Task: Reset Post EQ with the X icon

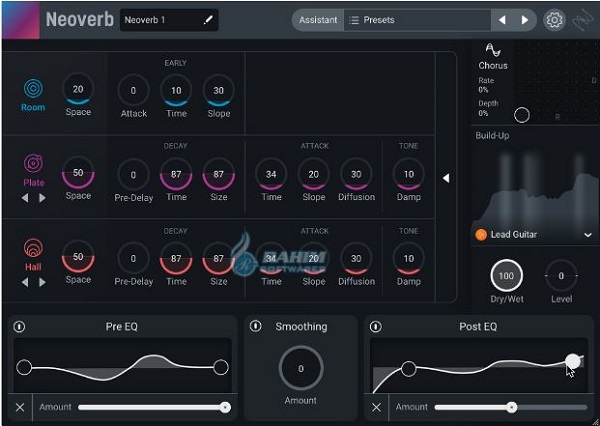Action: tap(377, 407)
